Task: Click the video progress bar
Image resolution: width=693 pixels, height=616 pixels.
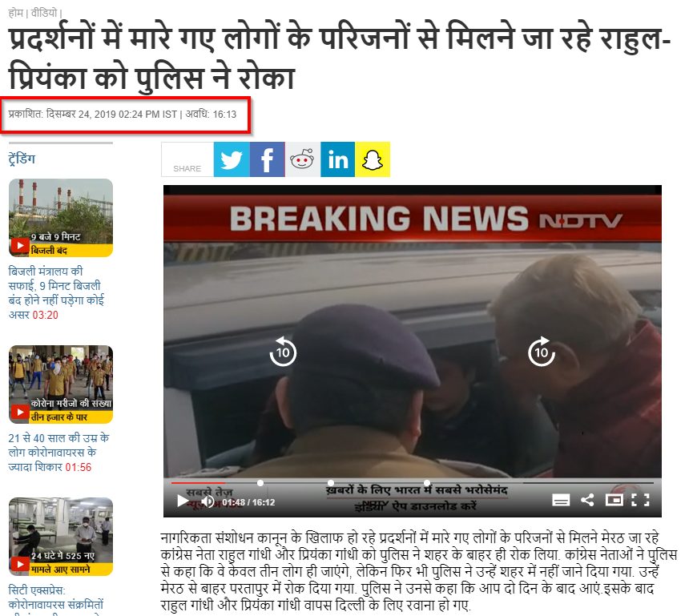Action: click(x=413, y=483)
